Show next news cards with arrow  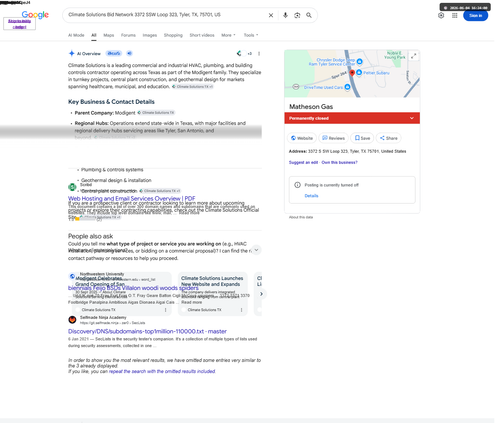261,294
